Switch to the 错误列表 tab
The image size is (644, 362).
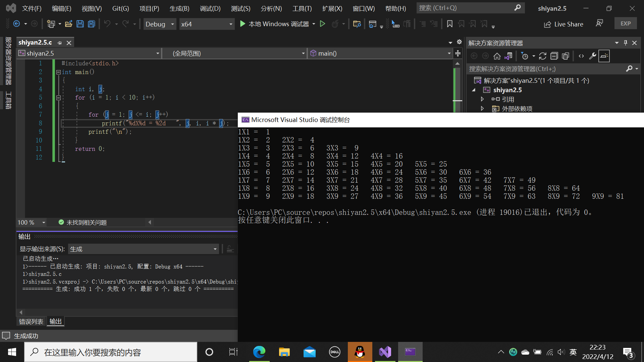(31, 321)
